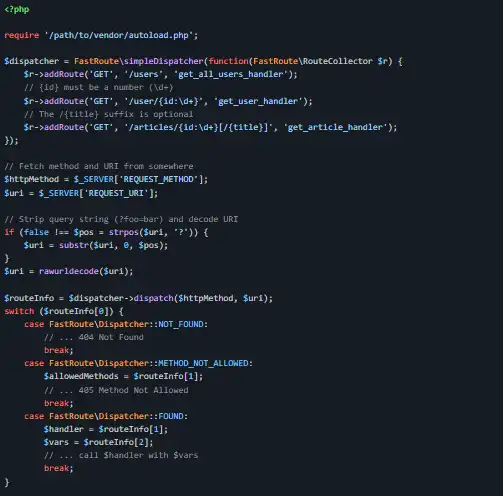This screenshot has width=503, height=496.
Task: Click the '$vars' assignment variable
Action: coord(56,442)
